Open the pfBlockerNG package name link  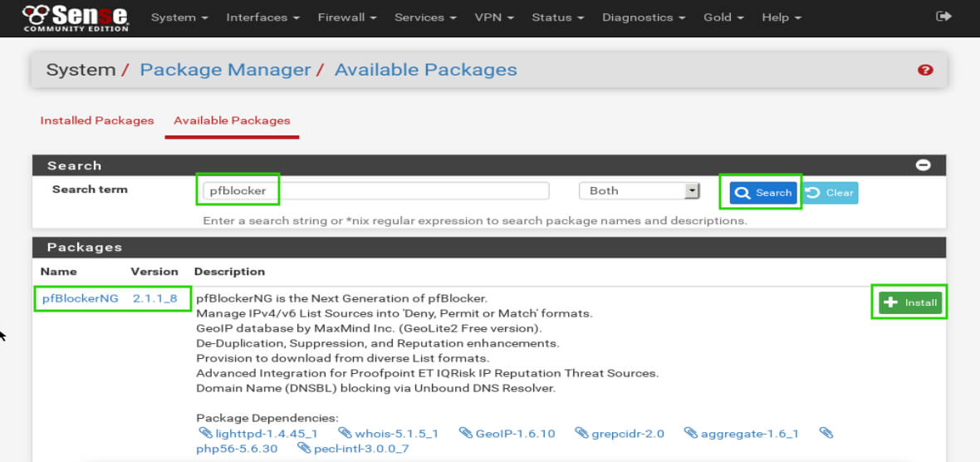[81, 298]
